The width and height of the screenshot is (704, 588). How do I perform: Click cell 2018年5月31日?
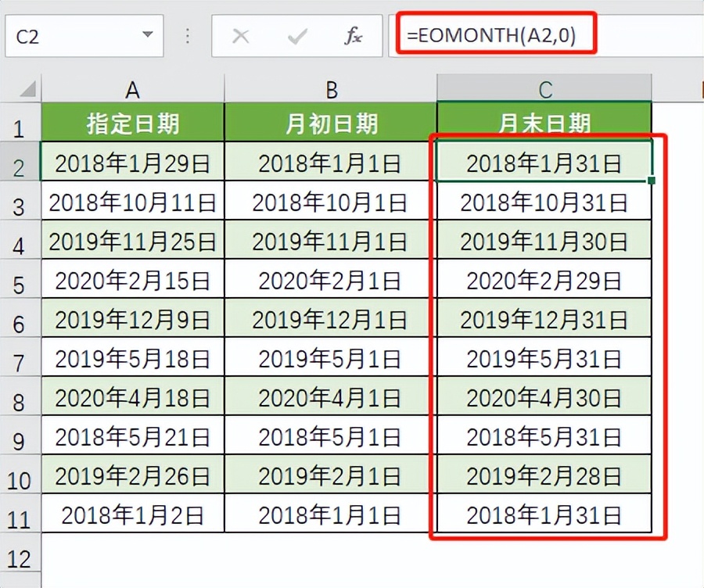[544, 436]
